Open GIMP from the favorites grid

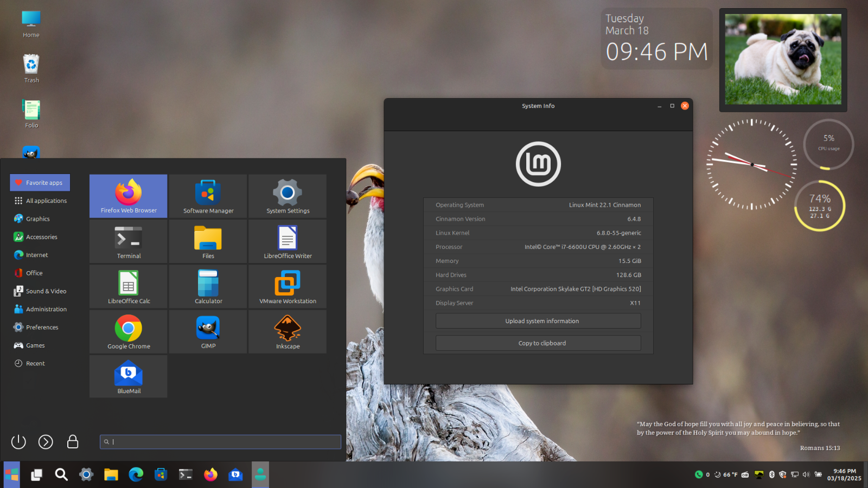(208, 331)
